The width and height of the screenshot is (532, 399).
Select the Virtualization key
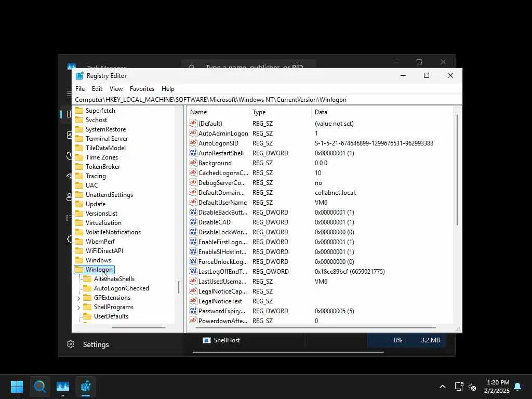tap(103, 222)
